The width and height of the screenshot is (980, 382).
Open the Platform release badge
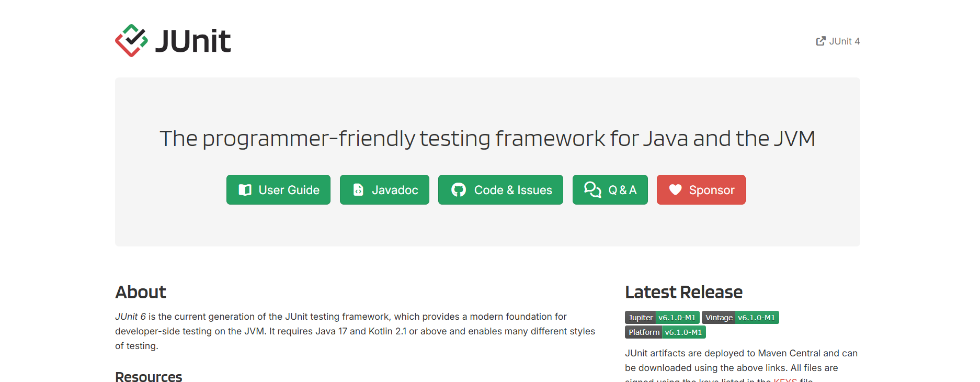(x=644, y=332)
